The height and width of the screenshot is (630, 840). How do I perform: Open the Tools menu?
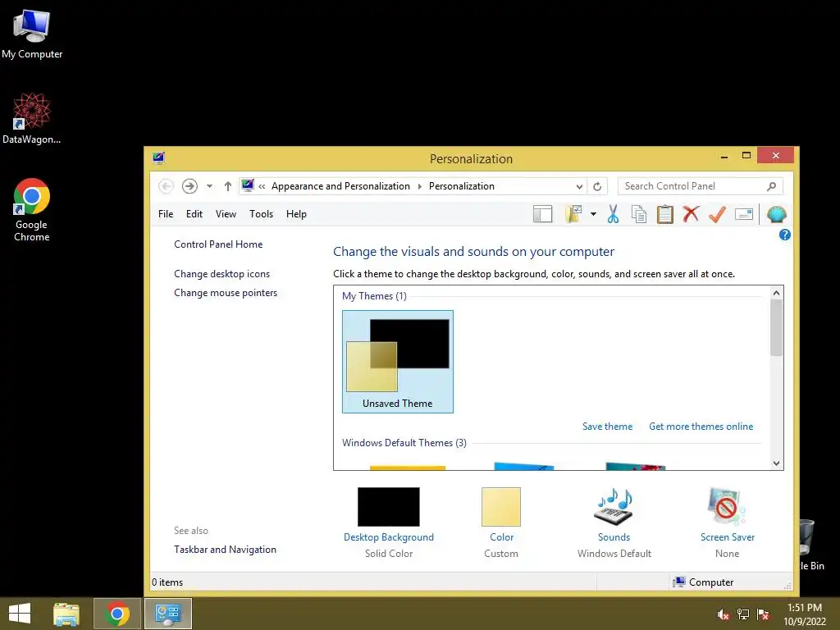click(261, 214)
